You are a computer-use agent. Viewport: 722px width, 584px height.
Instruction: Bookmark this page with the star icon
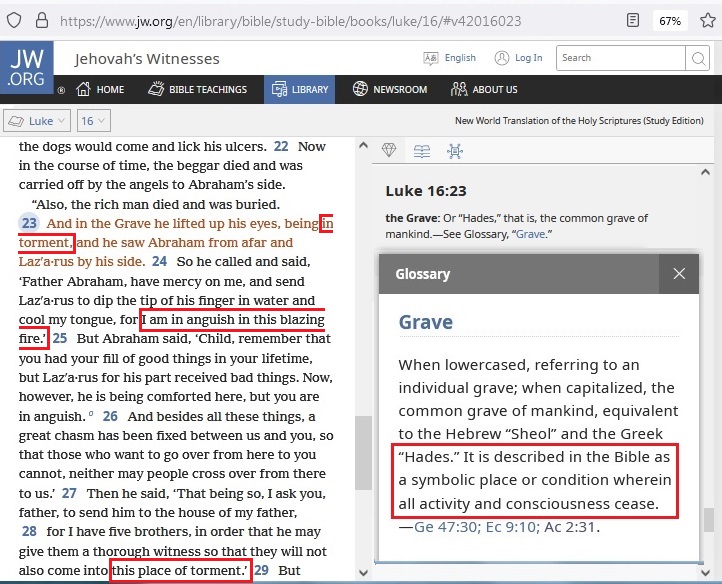[708, 20]
